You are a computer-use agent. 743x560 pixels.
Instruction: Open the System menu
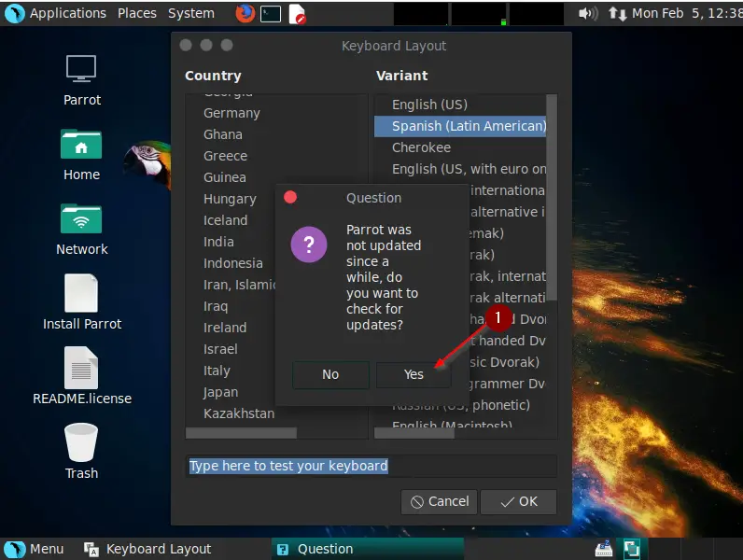pyautogui.click(x=191, y=13)
